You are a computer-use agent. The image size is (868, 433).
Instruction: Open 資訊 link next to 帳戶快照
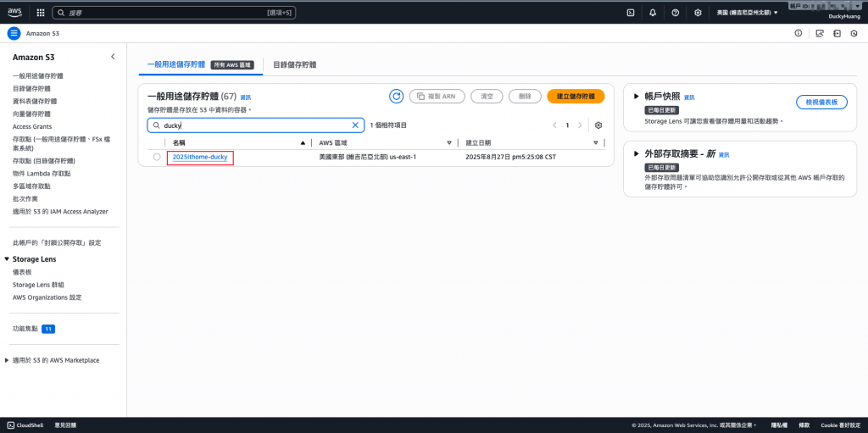point(689,97)
